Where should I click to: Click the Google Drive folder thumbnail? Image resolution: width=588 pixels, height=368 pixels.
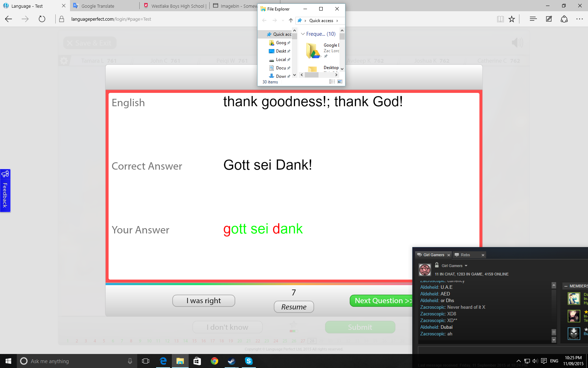click(x=313, y=50)
